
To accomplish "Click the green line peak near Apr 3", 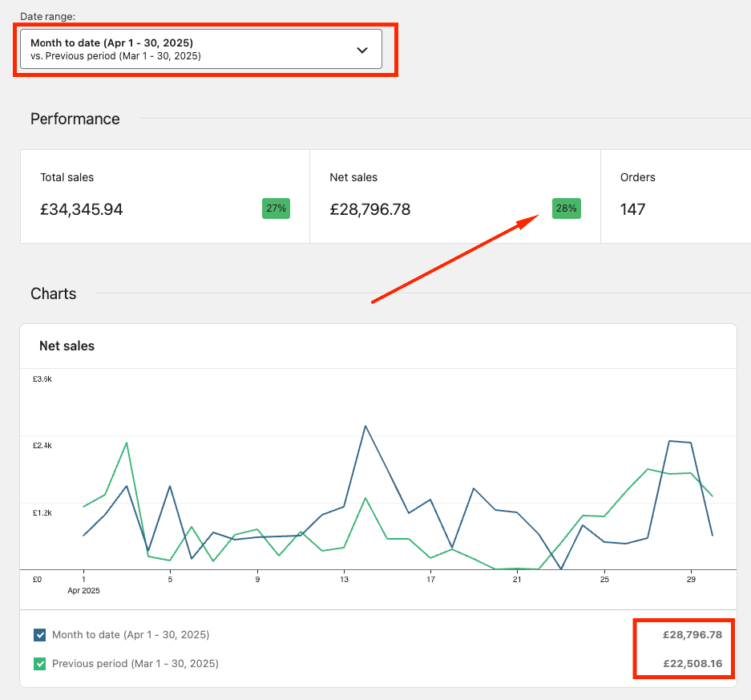I will click(127, 443).
